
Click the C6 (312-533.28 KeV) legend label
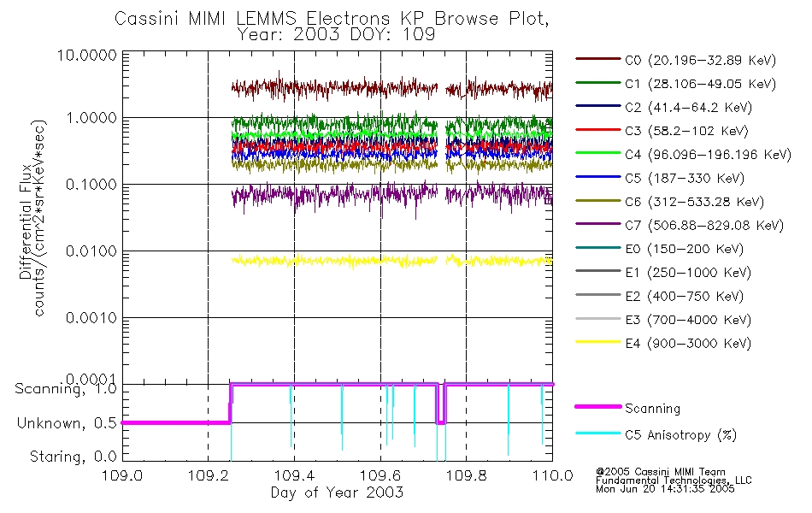click(x=694, y=202)
